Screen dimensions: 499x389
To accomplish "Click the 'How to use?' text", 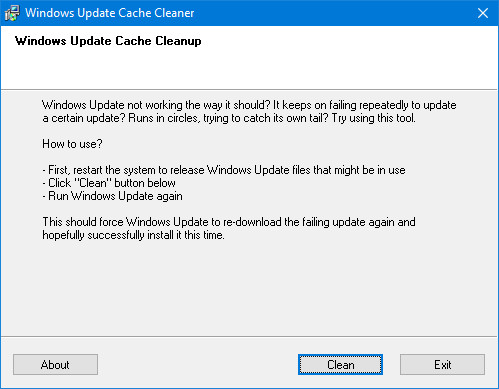I will tap(72, 144).
